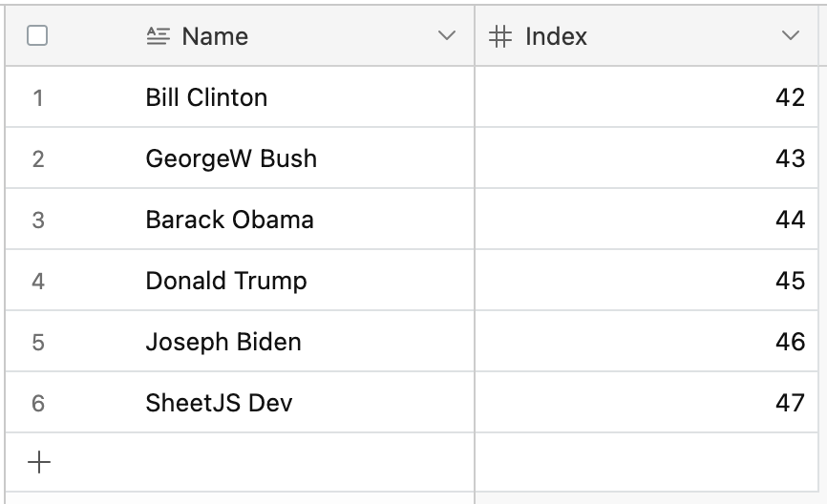The width and height of the screenshot is (827, 504).
Task: Toggle the select-all rows checkbox
Action: [37, 36]
